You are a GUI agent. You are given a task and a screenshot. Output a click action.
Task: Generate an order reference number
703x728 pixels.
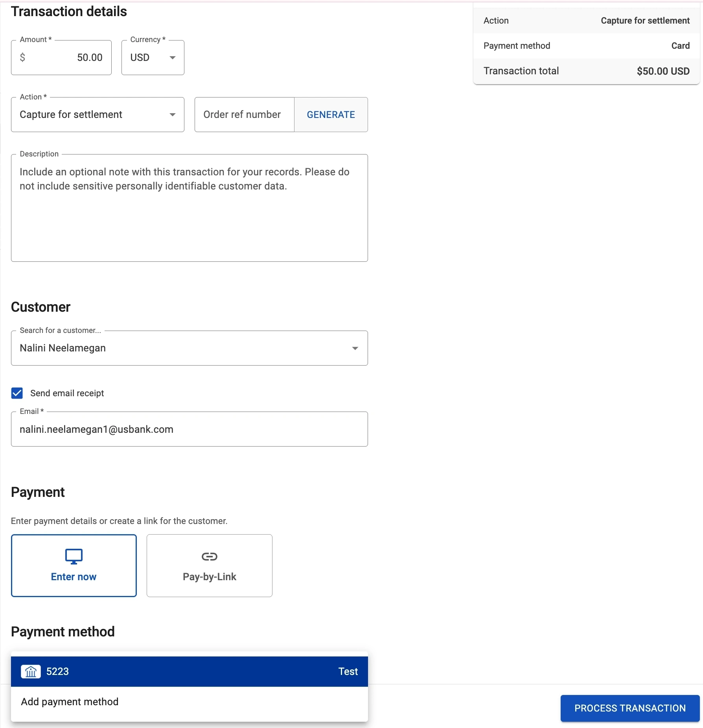click(331, 114)
